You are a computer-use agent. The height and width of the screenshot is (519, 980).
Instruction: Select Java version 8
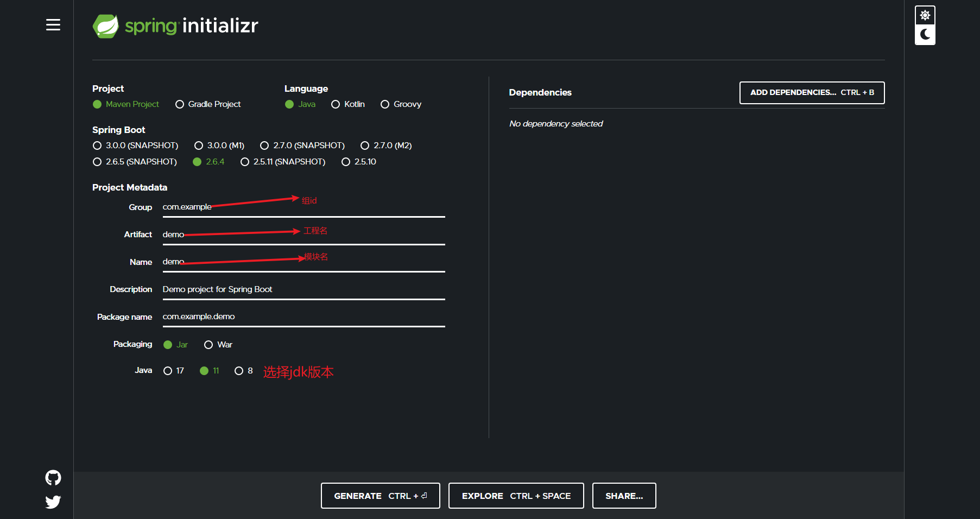pos(244,371)
